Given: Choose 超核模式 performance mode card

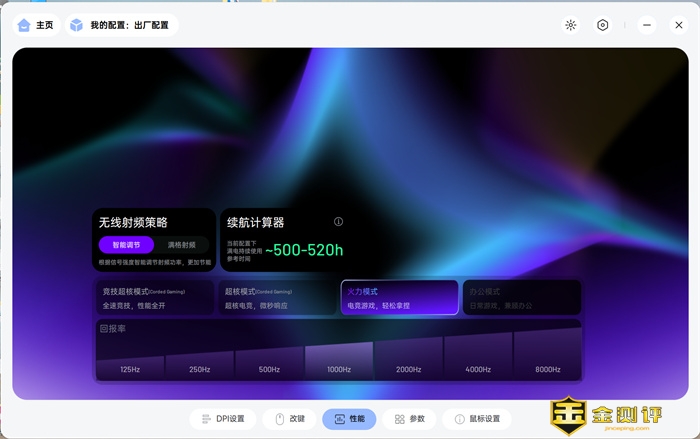Looking at the screenshot, I should pyautogui.click(x=277, y=298).
